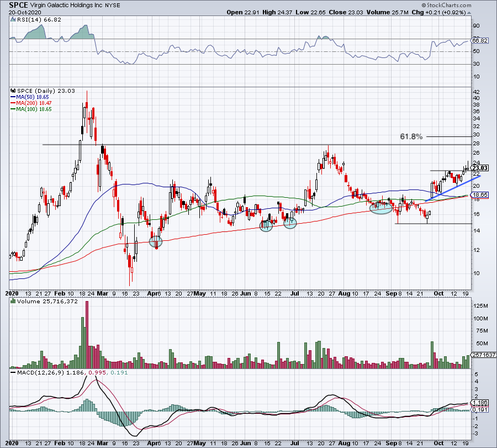The height and width of the screenshot is (448, 497).
Task: Click the 1.186 MACD tag on right axis
Action: pos(480,403)
